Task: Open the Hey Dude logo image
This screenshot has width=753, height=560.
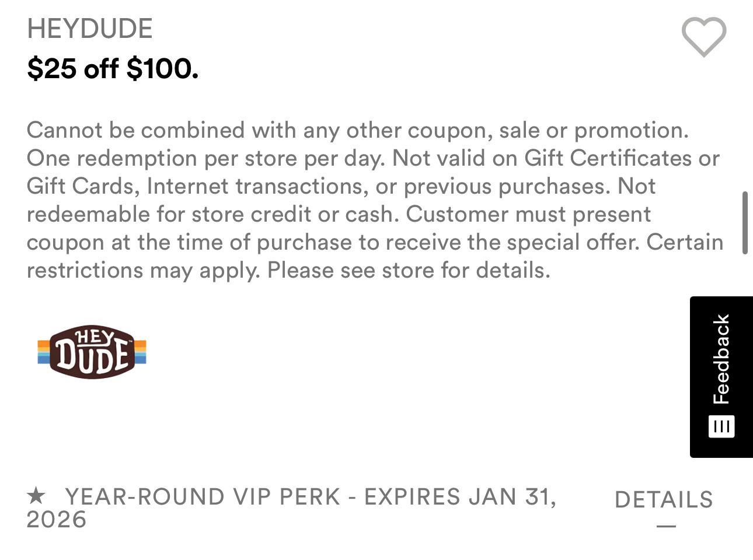Action: coord(92,352)
